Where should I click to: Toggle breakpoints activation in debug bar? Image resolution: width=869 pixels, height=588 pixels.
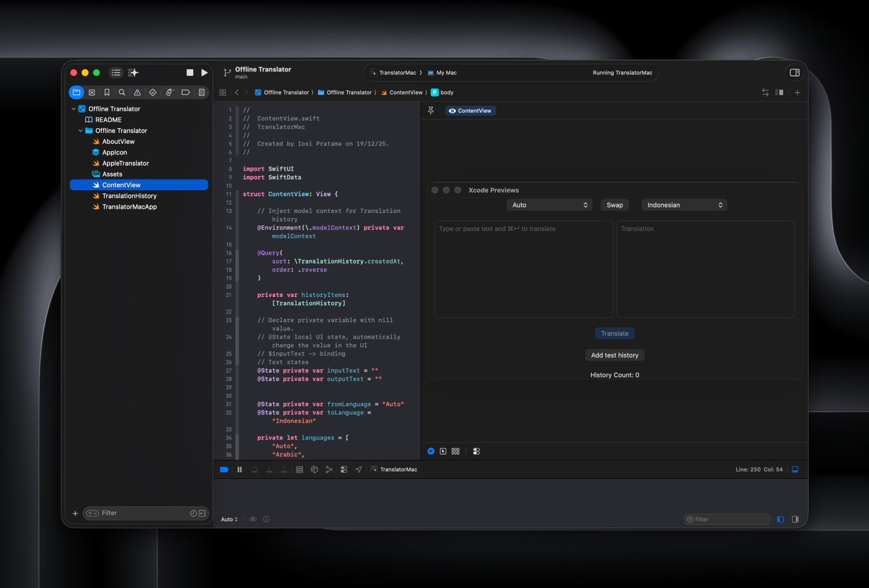click(x=224, y=470)
